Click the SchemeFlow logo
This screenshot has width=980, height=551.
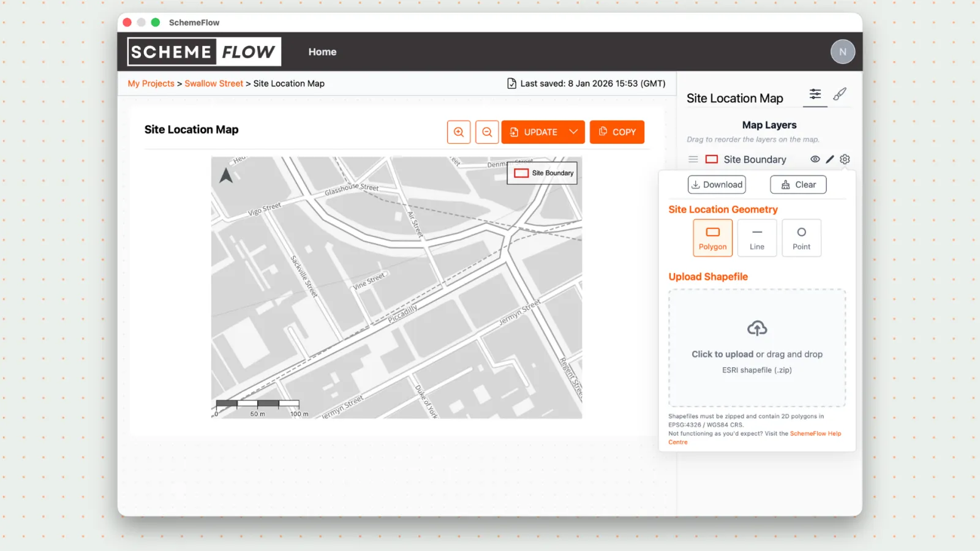(x=204, y=51)
